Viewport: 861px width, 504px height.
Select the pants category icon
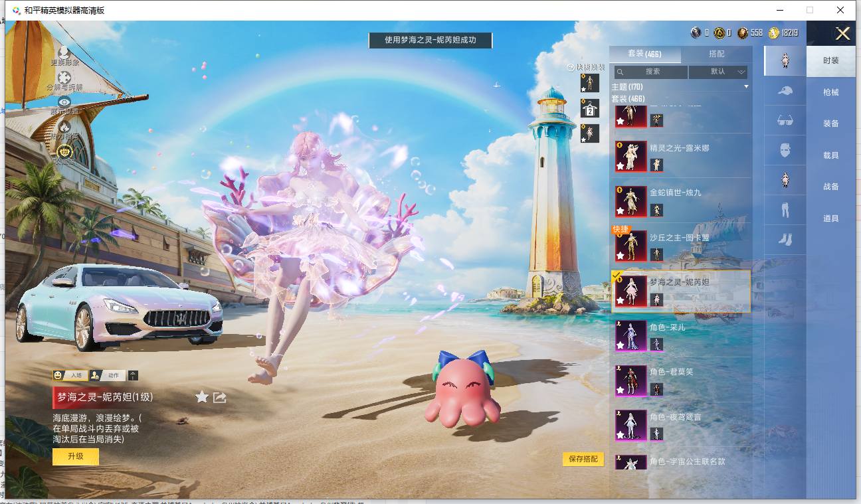[785, 210]
